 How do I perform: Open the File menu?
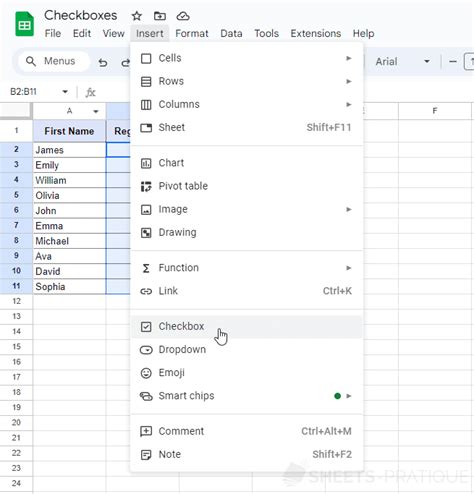click(x=53, y=33)
